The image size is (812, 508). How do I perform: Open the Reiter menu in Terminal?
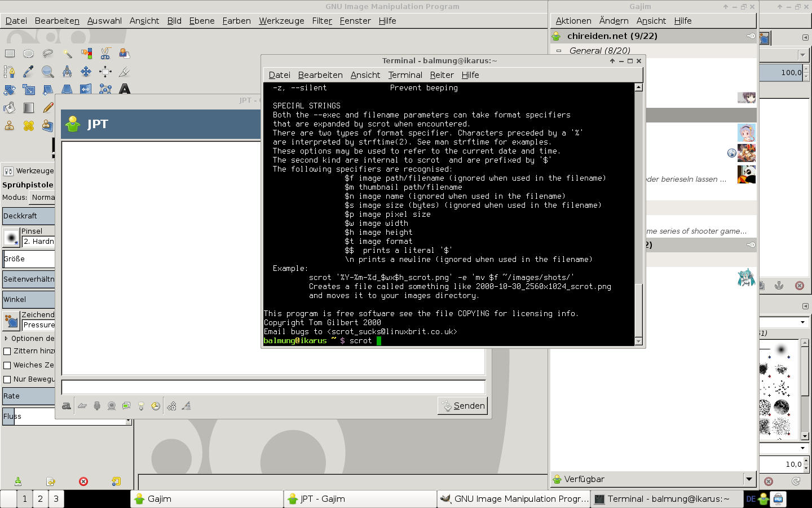coord(442,75)
